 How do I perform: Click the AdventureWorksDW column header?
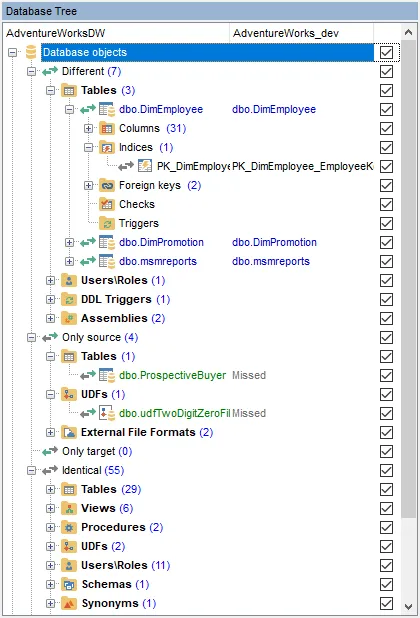point(116,33)
